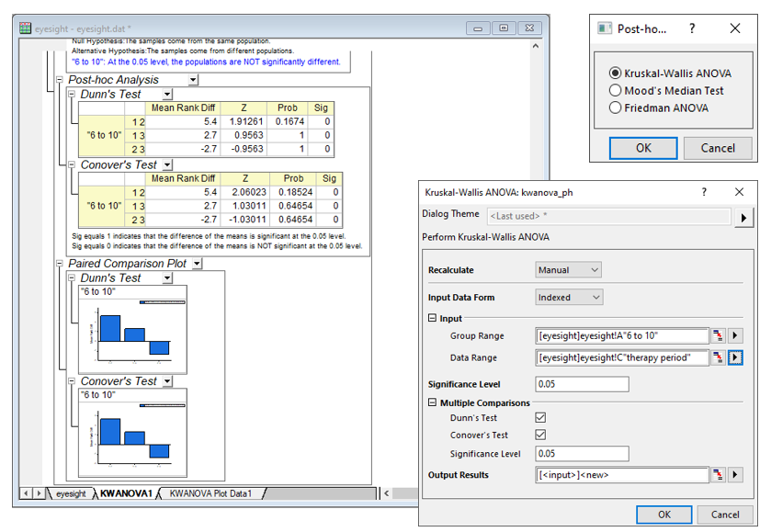Uncheck the Dunn's Test checkbox

[540, 418]
